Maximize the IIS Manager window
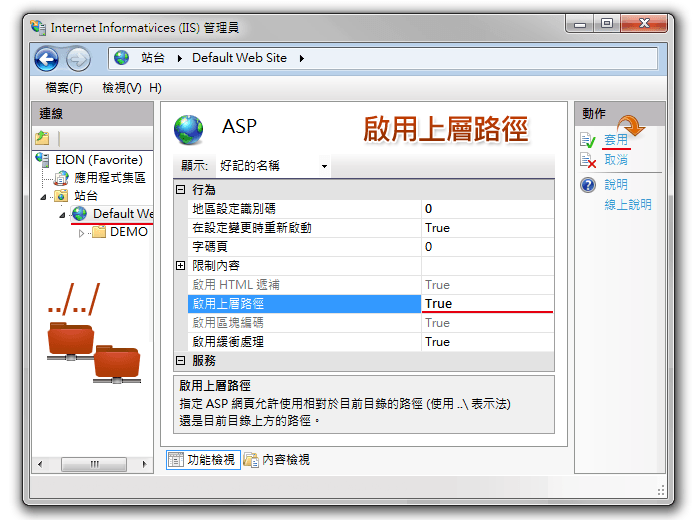 pos(607,24)
